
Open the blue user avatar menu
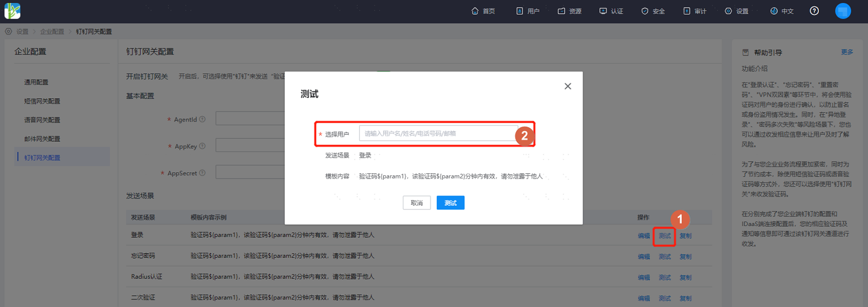(x=843, y=11)
